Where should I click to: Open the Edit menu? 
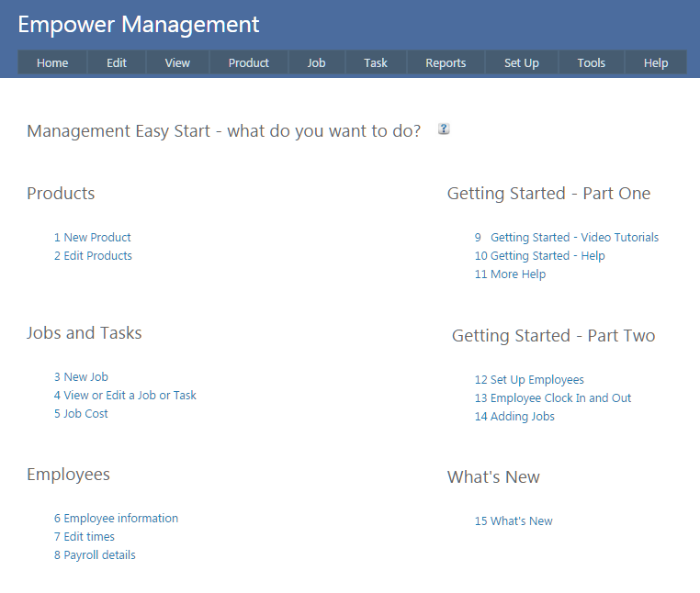click(117, 62)
